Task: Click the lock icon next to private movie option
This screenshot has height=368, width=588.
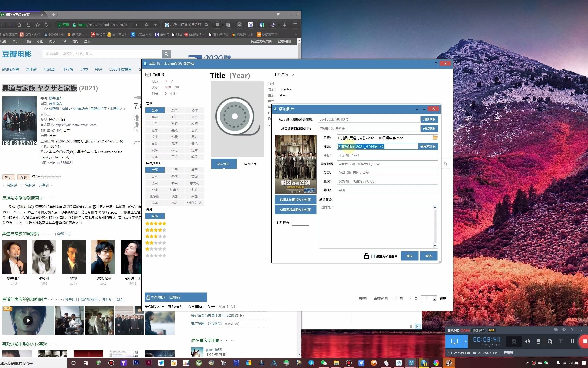Action: tap(366, 256)
